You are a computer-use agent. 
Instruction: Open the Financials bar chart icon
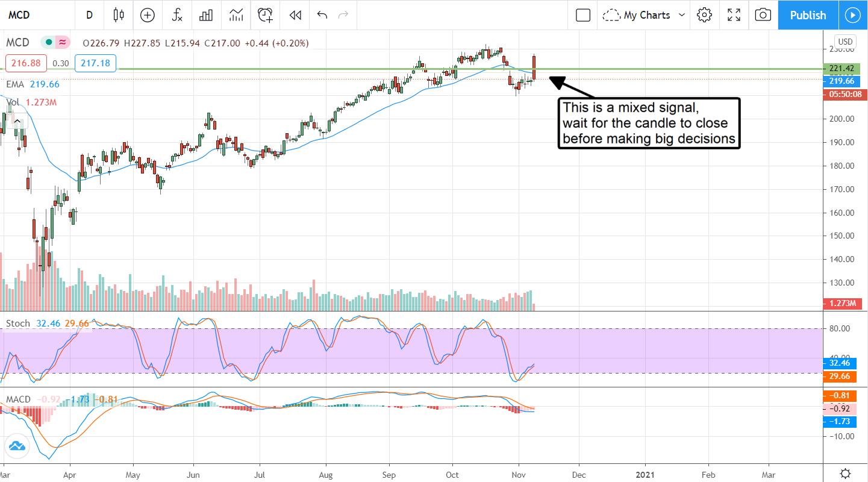(x=207, y=15)
